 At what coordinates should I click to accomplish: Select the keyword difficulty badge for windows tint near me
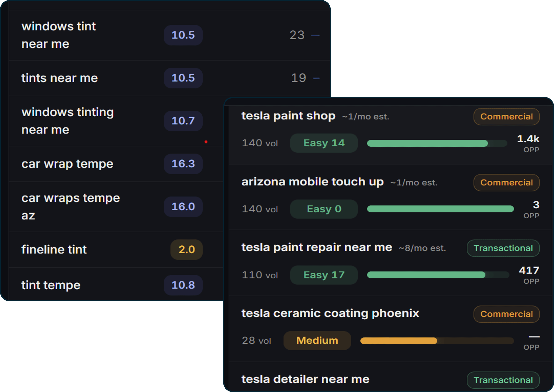(183, 35)
